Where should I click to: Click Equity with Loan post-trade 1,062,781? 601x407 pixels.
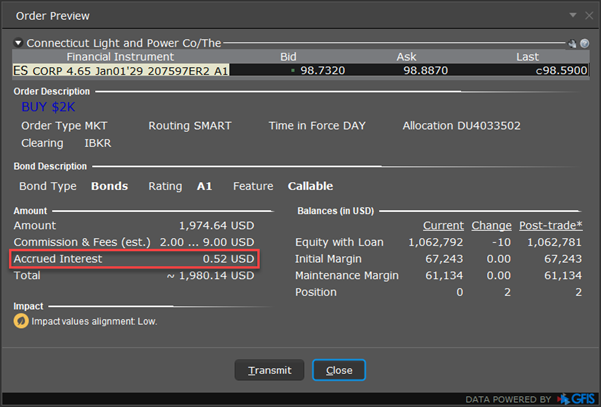tap(554, 242)
